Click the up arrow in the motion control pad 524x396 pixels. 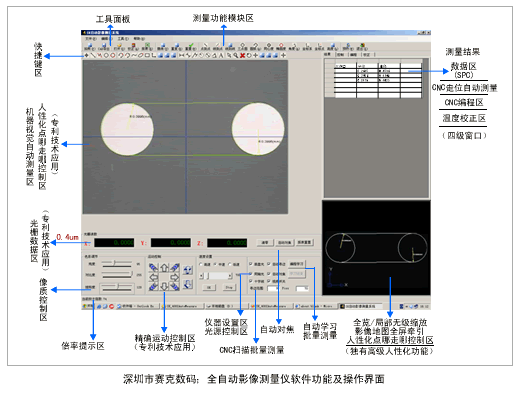tap(164, 268)
